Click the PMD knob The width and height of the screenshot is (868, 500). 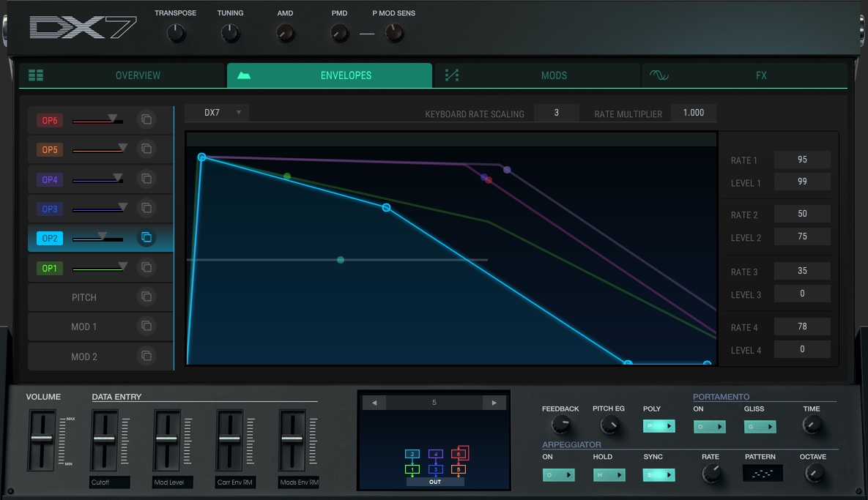click(x=339, y=34)
